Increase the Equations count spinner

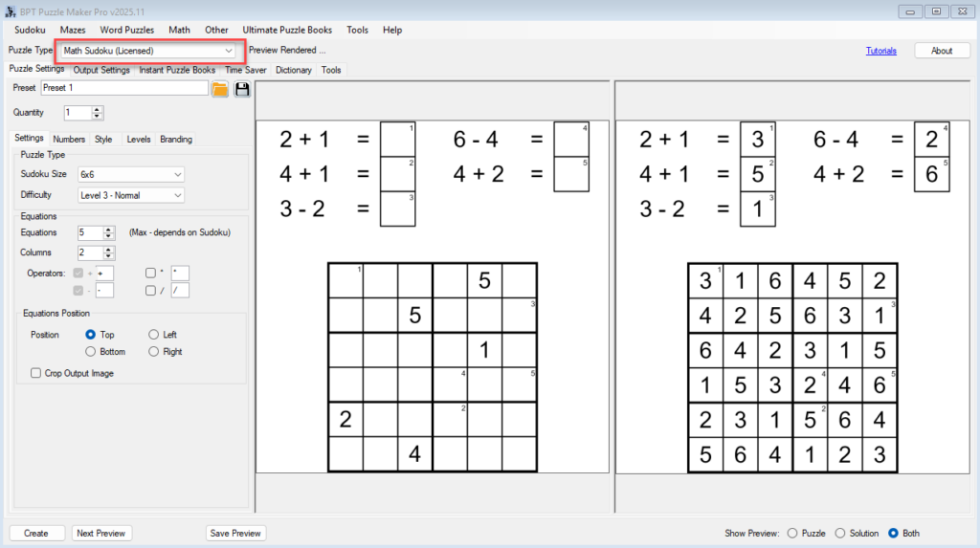108,230
